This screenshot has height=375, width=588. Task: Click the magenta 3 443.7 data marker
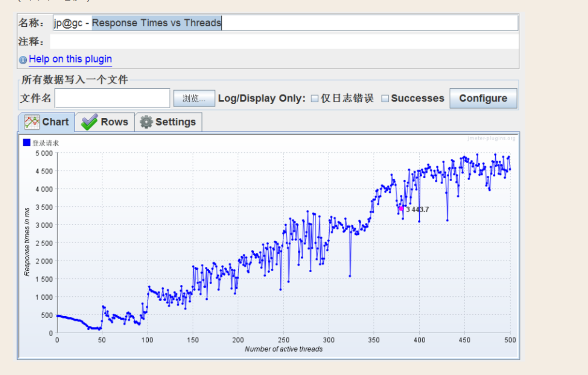tap(401, 208)
